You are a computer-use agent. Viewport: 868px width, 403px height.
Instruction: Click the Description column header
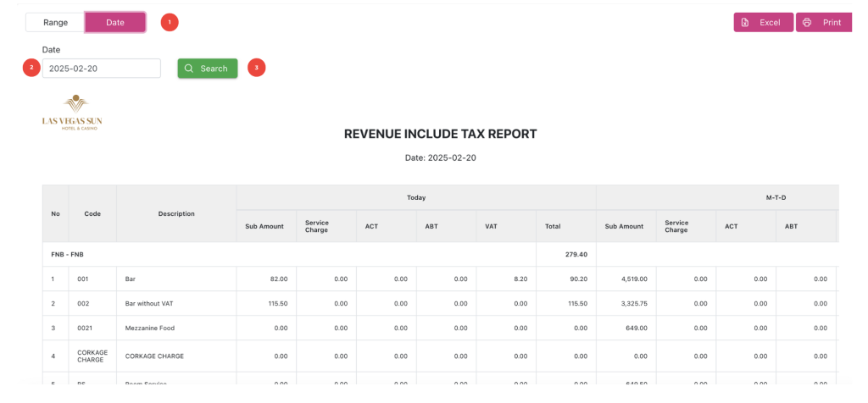(176, 213)
